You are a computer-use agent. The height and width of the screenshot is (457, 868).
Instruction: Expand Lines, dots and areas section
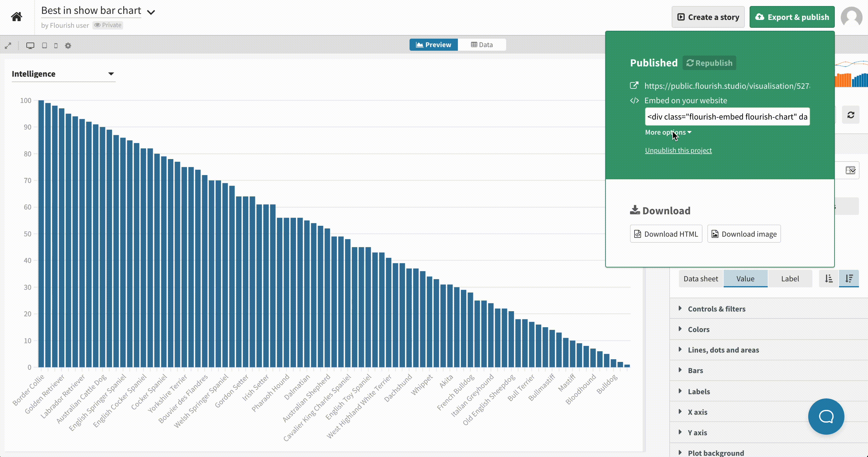click(769, 350)
